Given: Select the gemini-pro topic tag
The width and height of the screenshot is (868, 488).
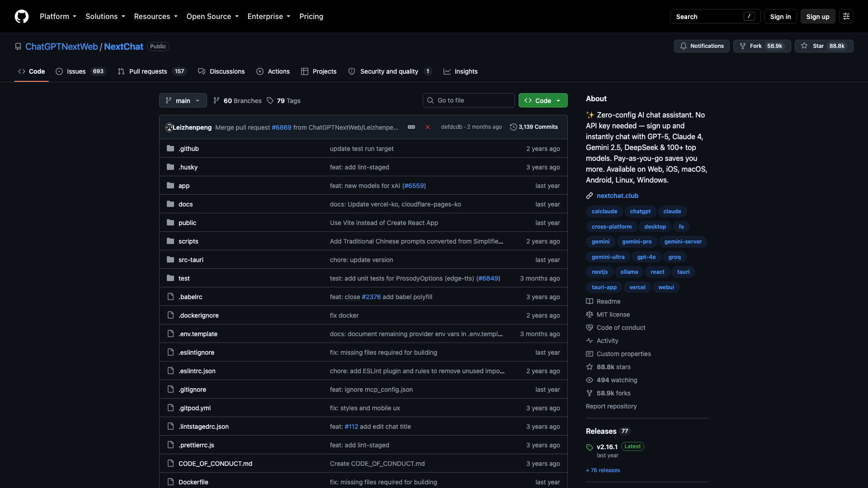Looking at the screenshot, I should (x=637, y=242).
